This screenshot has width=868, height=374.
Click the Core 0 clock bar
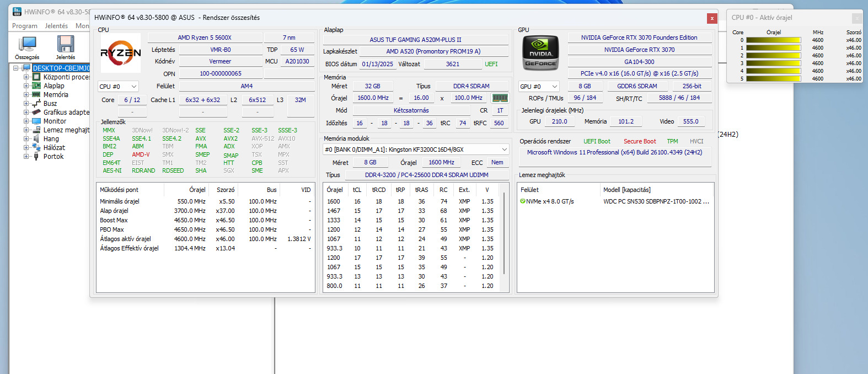click(x=773, y=40)
